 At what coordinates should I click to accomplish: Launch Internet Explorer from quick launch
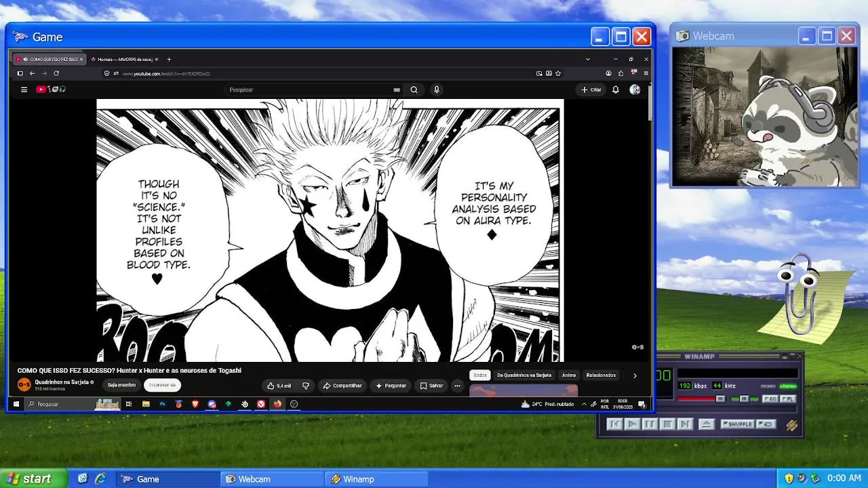[x=100, y=479]
